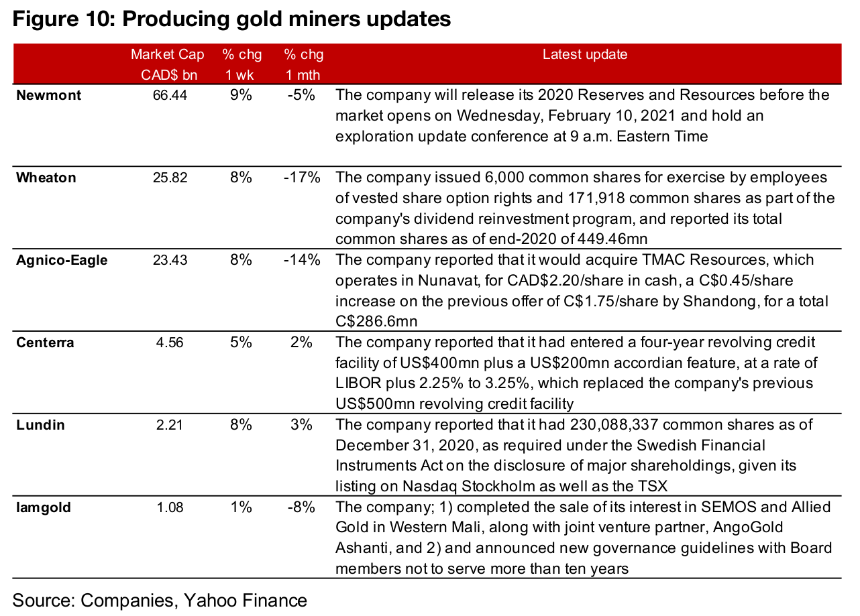
Task: Click the Newmont company name
Action: point(49,95)
